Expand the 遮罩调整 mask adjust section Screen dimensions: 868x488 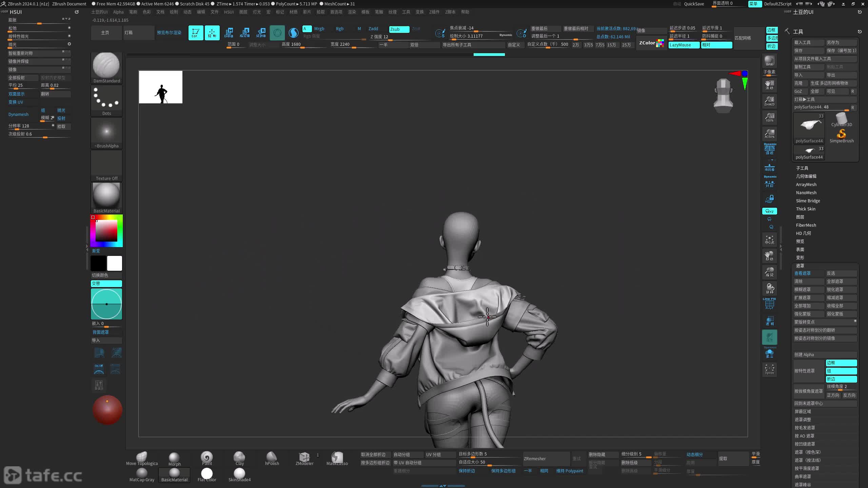point(803,420)
